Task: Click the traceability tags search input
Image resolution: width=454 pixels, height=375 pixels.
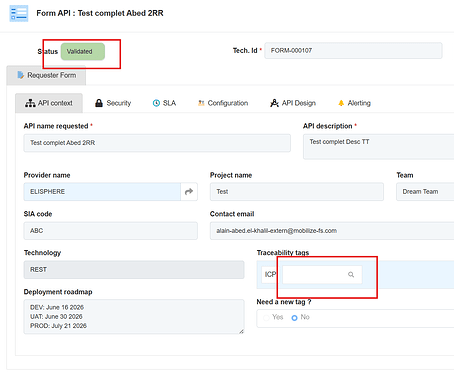Action: point(322,275)
